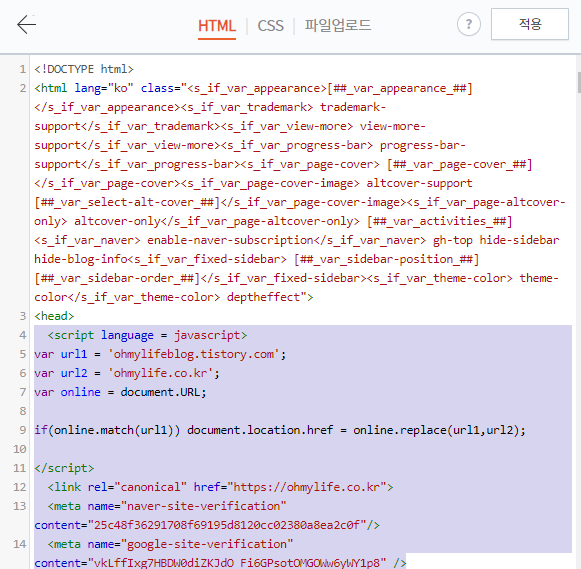Click the 'ohmylife.co.kr' string on line 6
This screenshot has width=581, height=569.
pos(160,373)
